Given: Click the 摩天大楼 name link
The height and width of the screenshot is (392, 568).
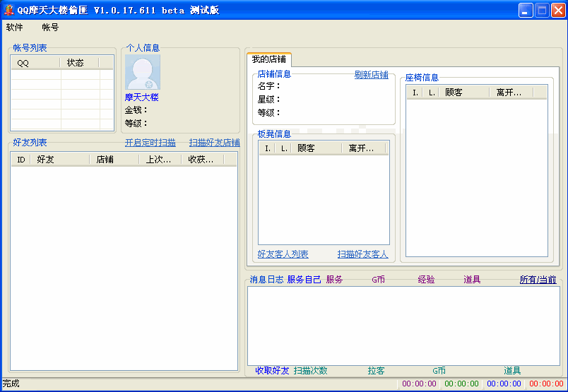Looking at the screenshot, I should click(142, 97).
